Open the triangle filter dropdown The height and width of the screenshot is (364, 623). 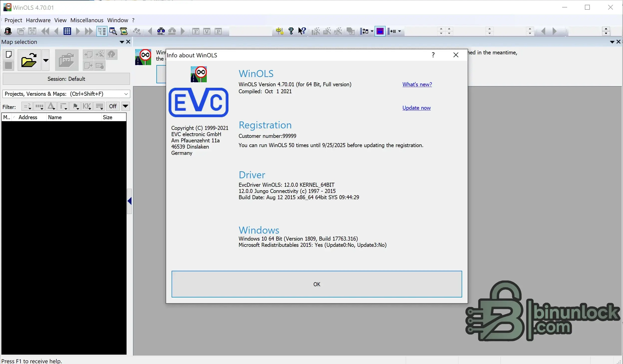[x=51, y=106]
